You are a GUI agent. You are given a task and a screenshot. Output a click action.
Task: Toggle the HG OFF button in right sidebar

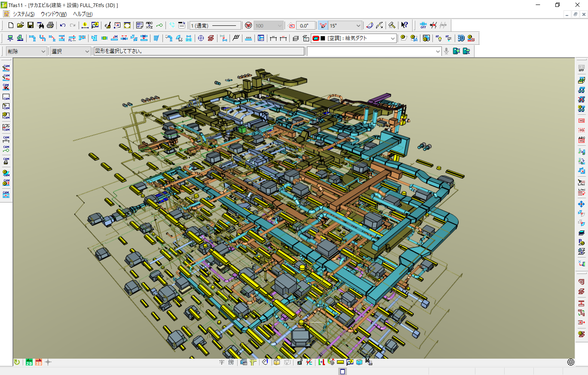(581, 68)
